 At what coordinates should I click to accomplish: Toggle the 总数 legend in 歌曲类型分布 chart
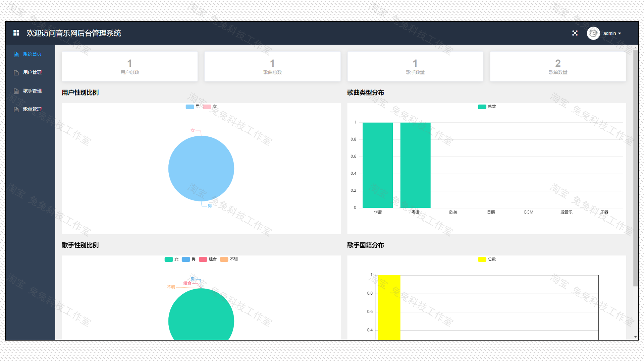point(487,106)
